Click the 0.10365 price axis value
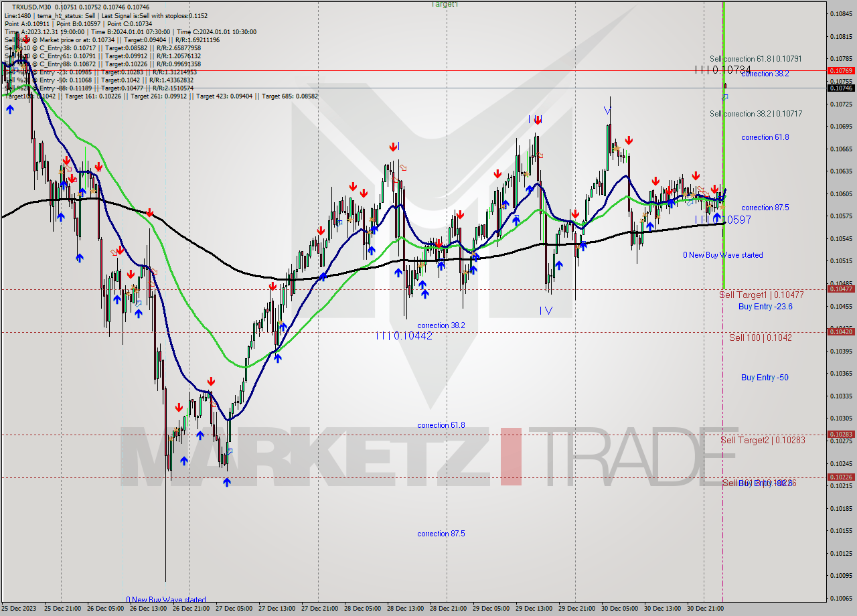The image size is (857, 616). click(x=841, y=374)
